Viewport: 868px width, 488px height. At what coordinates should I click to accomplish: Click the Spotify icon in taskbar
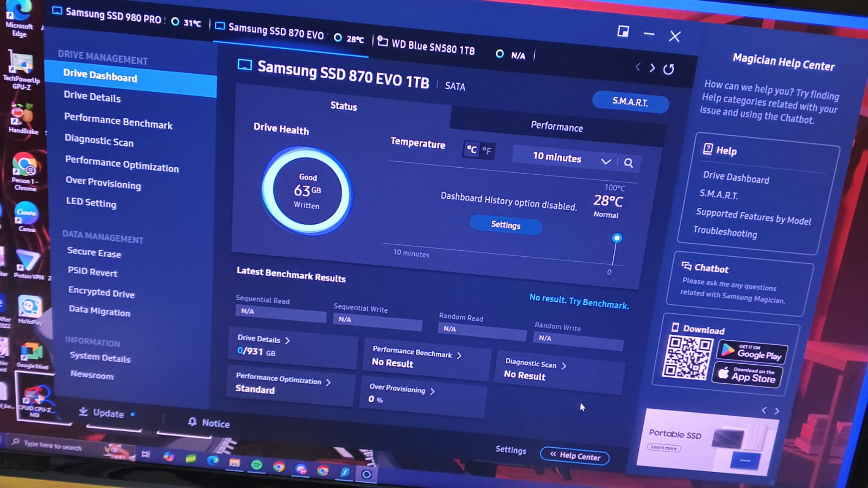pyautogui.click(x=257, y=465)
